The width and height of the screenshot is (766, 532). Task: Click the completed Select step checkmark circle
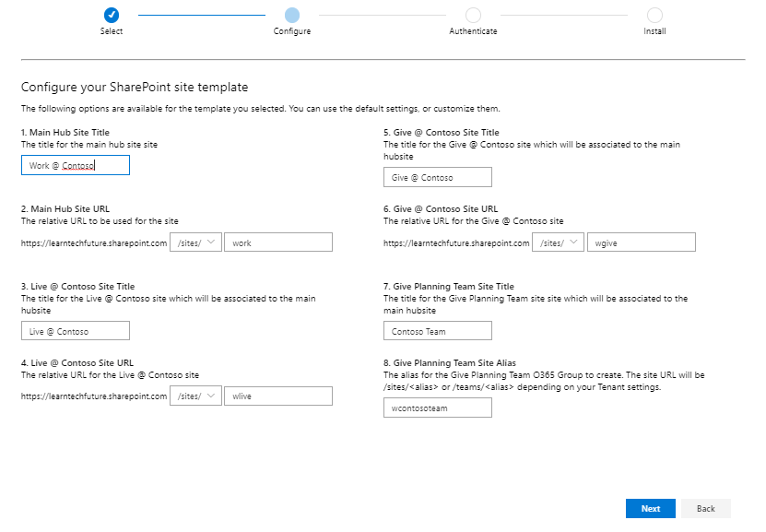(x=112, y=15)
